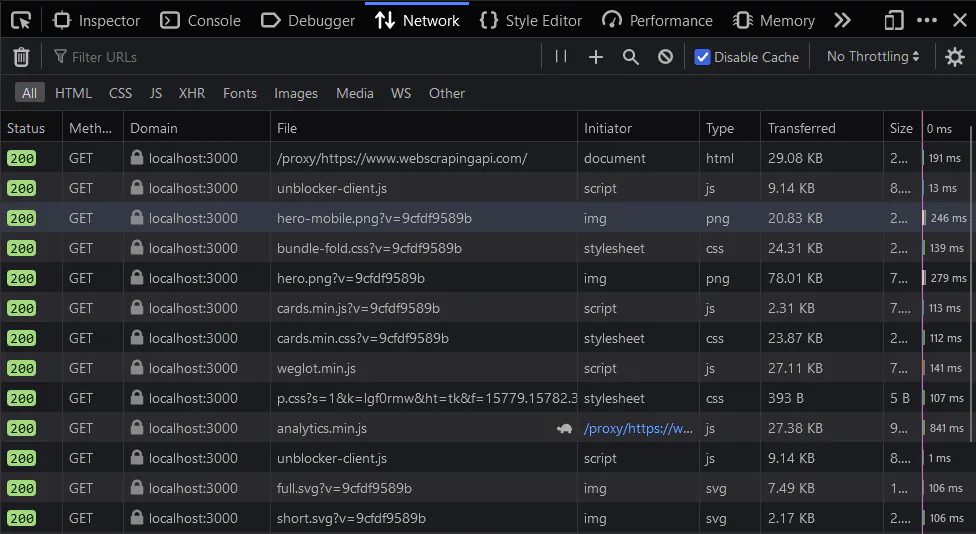Screen dimensions: 976x534
Task: Open the devtools three-dot menu
Action: [927, 21]
